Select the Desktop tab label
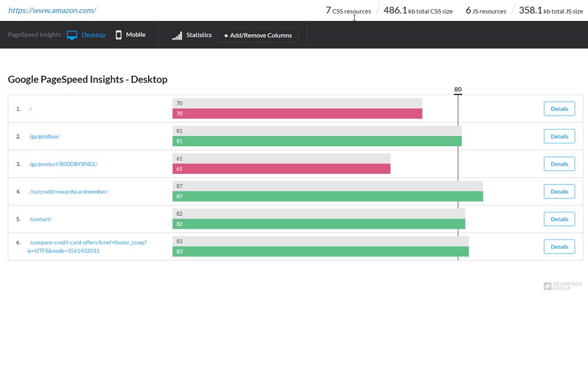Viewport: 588px width, 368px height. [x=93, y=35]
